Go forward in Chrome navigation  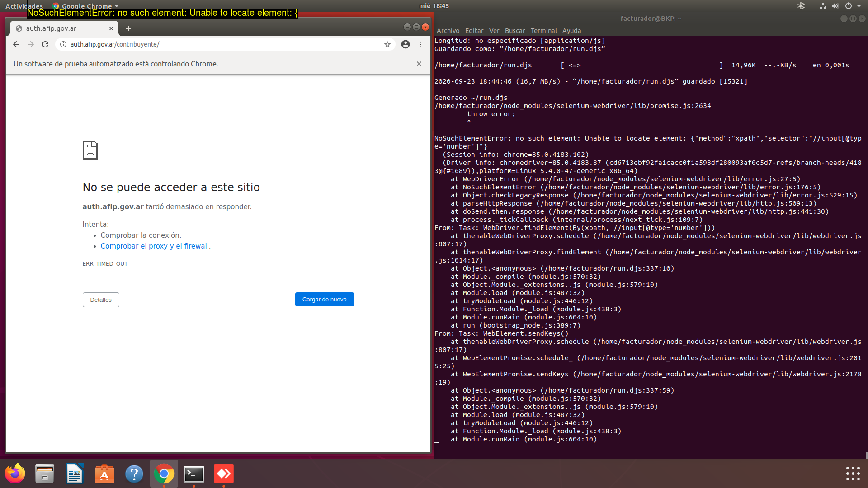point(31,44)
